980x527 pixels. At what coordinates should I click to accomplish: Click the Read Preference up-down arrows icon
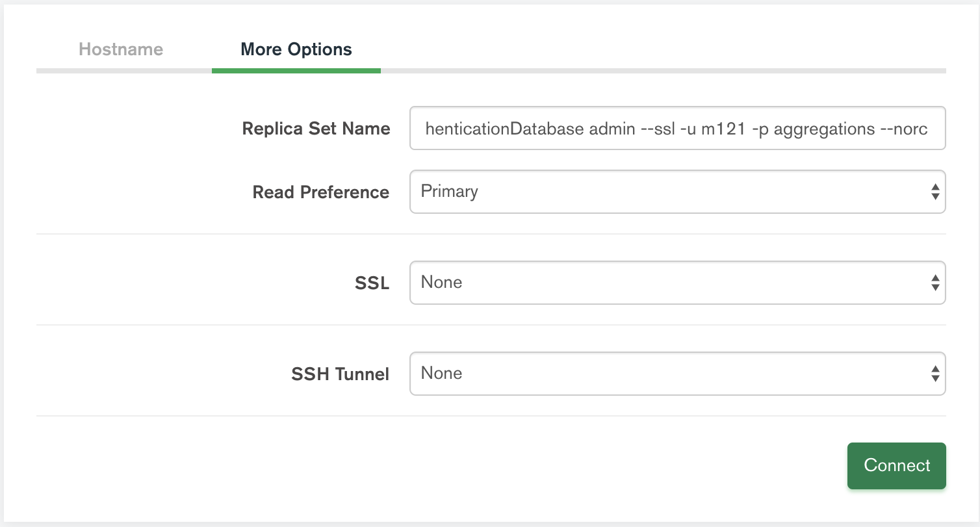[x=935, y=192]
